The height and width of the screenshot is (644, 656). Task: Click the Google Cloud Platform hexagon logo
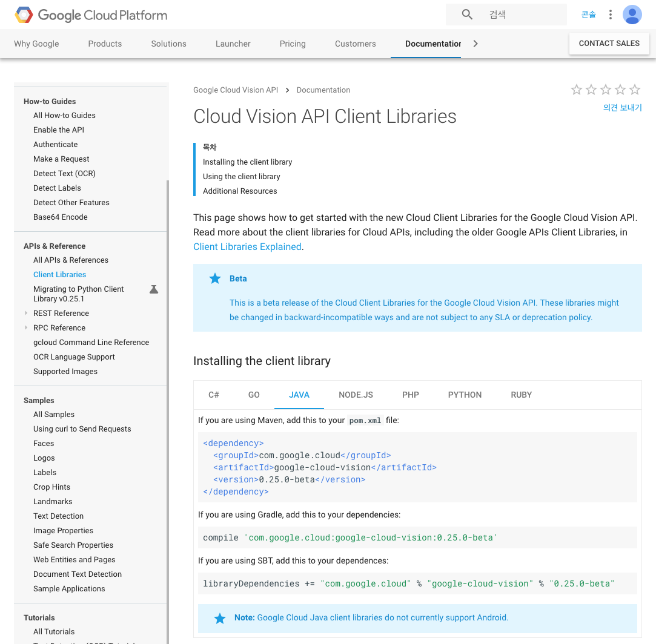[24, 15]
